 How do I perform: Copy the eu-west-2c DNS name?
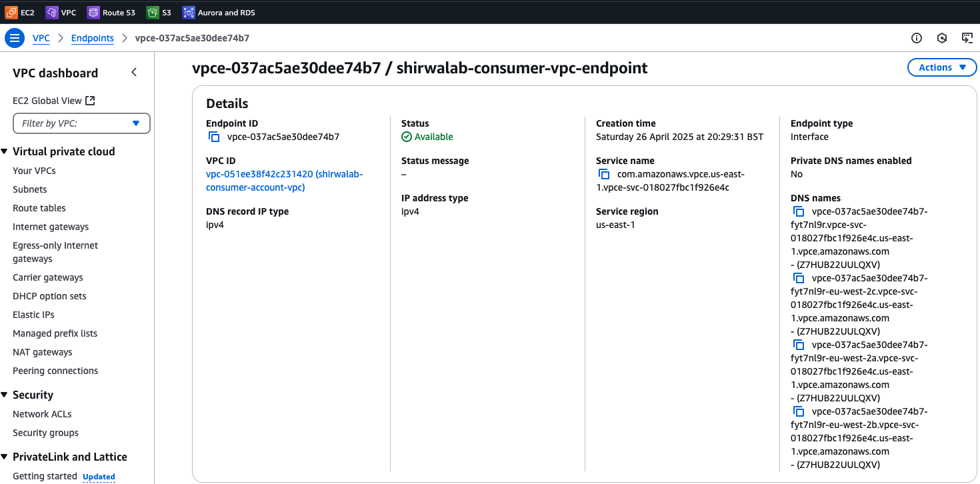click(x=799, y=278)
